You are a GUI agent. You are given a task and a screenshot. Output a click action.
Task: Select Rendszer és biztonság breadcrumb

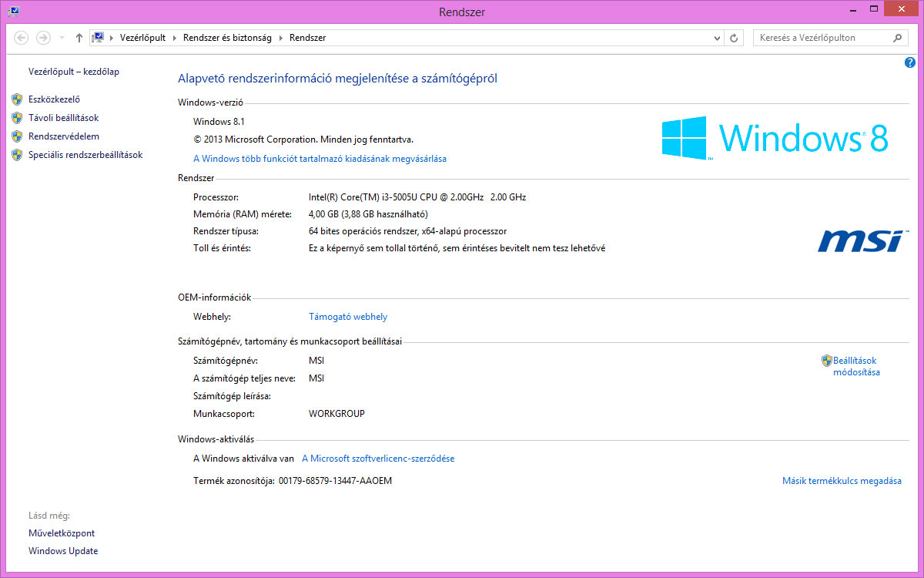click(x=227, y=38)
